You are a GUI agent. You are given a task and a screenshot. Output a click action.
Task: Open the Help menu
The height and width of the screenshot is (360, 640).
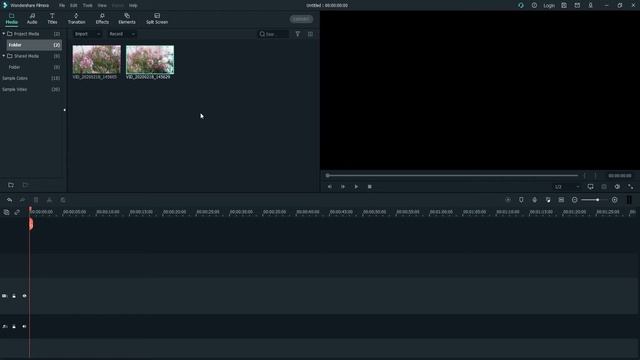133,5
